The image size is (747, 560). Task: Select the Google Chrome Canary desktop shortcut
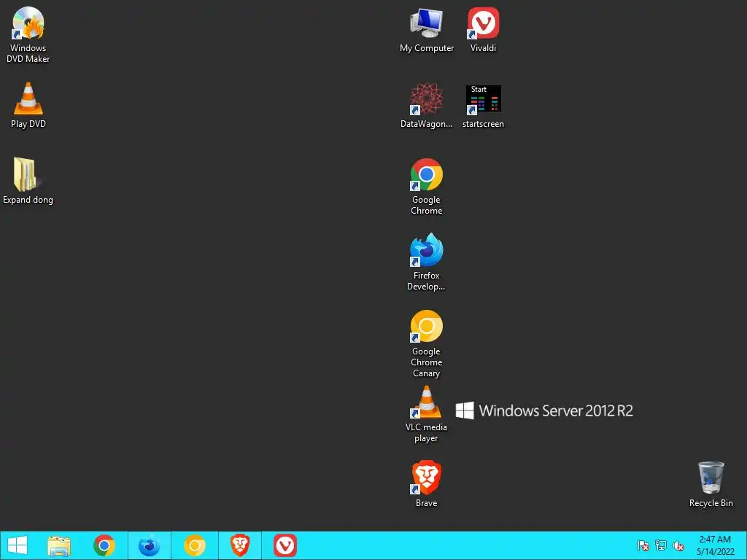point(426,344)
